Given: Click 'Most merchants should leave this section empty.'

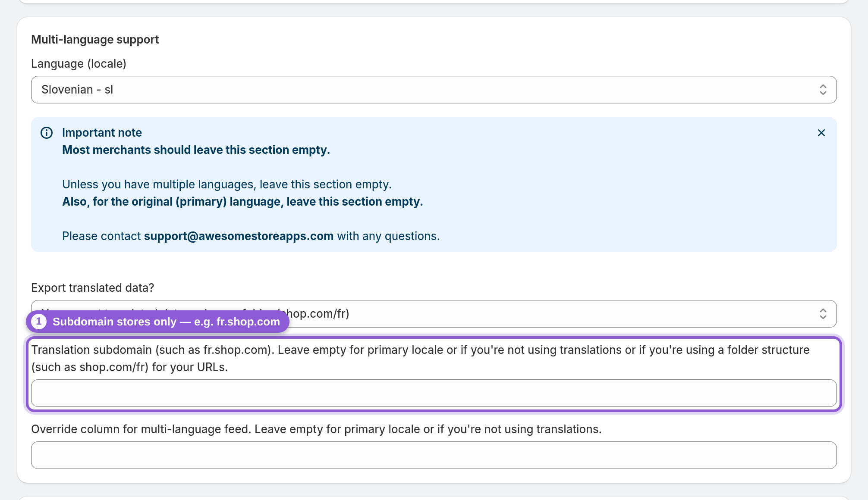Looking at the screenshot, I should coord(196,150).
